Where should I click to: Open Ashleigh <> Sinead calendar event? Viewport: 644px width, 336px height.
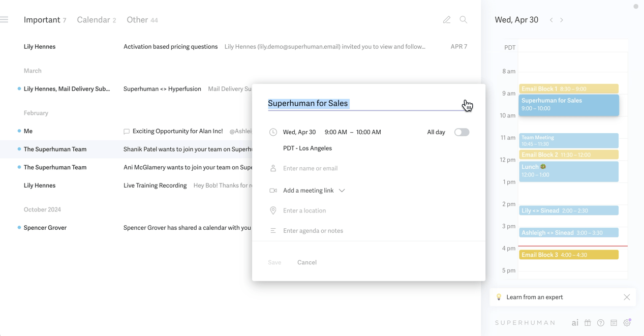(569, 233)
